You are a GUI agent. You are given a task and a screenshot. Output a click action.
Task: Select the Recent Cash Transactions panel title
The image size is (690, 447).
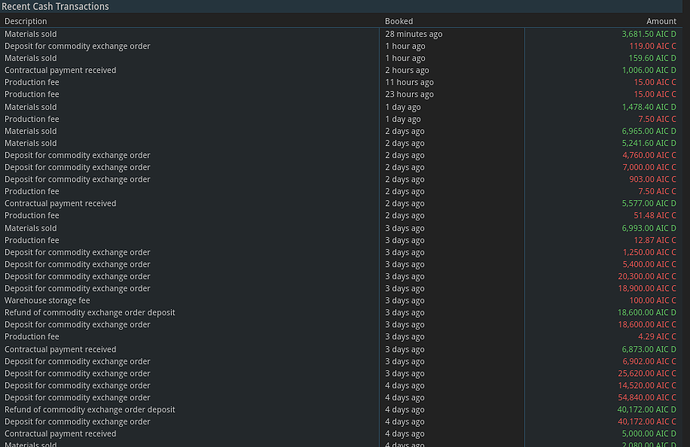[x=56, y=6]
